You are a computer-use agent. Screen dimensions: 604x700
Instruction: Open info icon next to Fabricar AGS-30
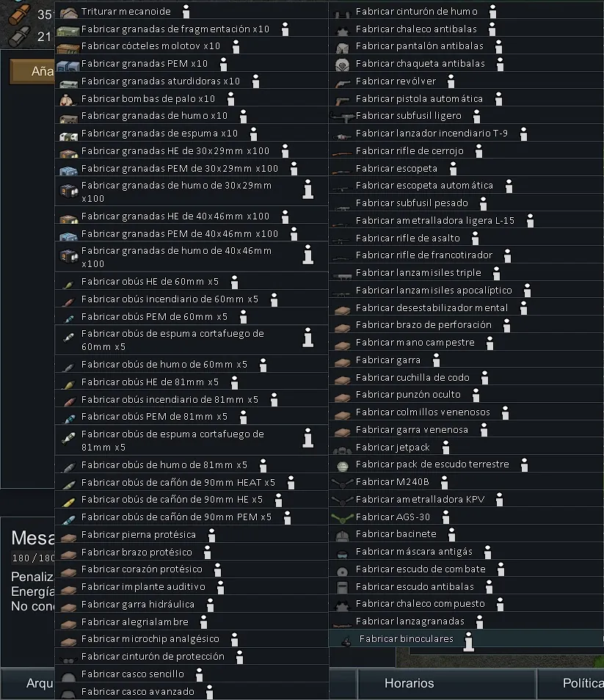tap(445, 517)
